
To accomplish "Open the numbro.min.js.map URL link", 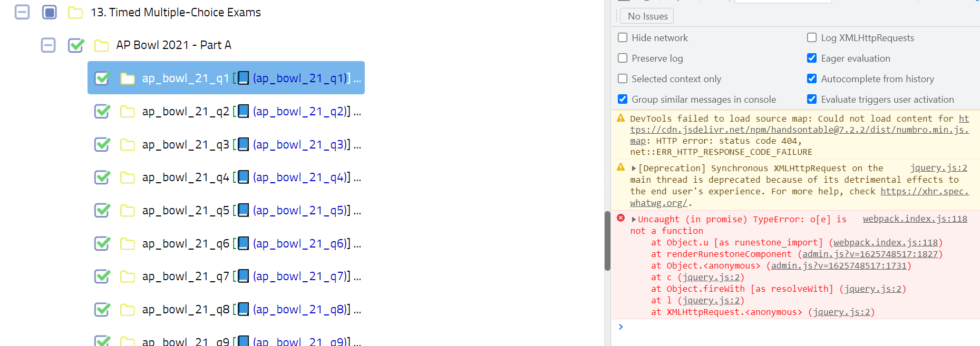I will point(800,130).
